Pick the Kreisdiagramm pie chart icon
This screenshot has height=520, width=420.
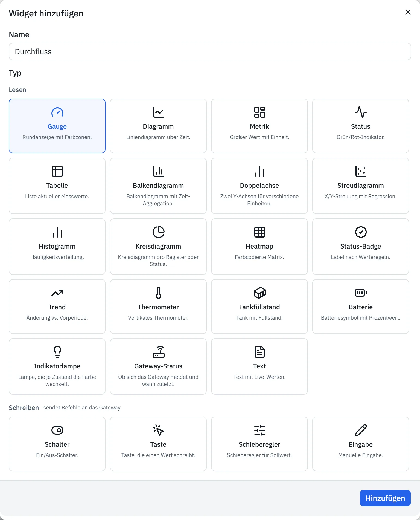click(x=158, y=232)
